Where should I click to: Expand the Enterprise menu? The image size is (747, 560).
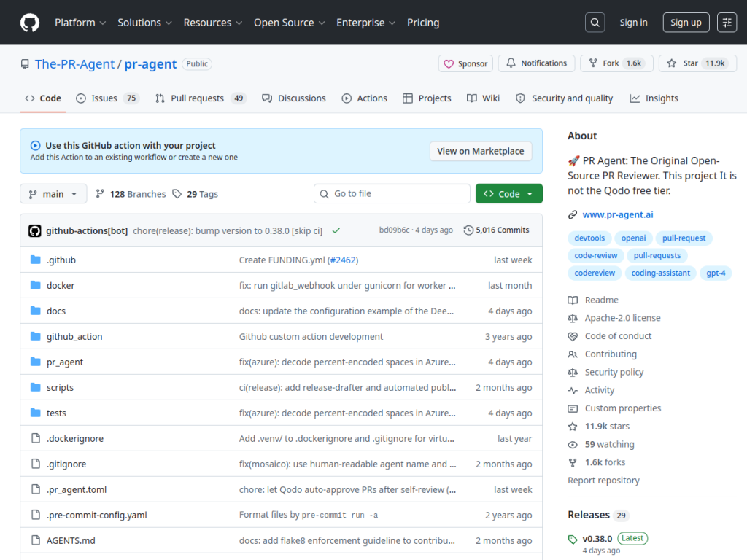366,23
